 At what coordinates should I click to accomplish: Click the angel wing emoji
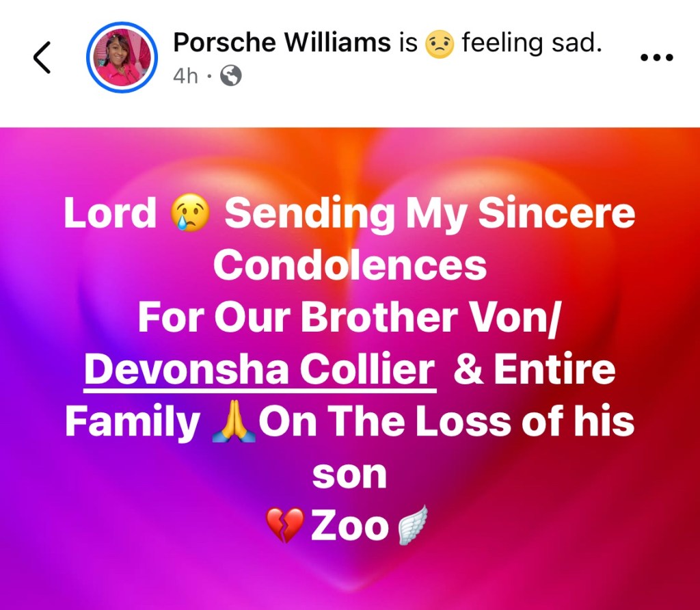click(412, 526)
